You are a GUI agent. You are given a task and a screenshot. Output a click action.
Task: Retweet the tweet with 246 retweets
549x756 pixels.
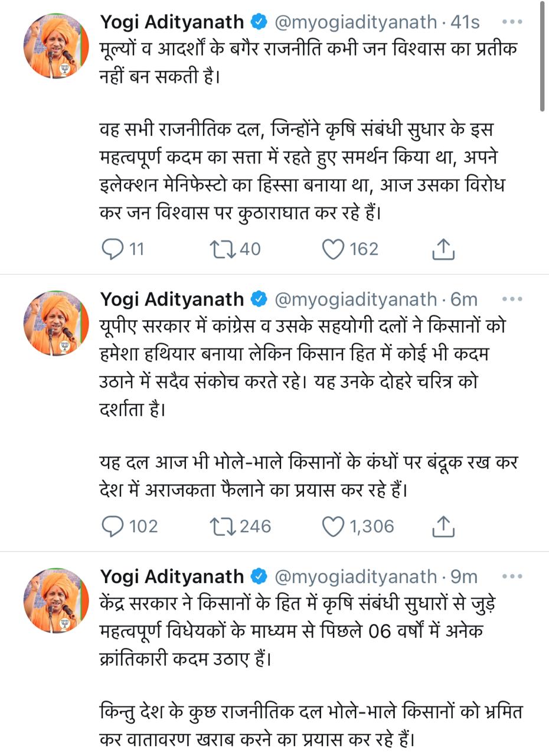pos(222,526)
